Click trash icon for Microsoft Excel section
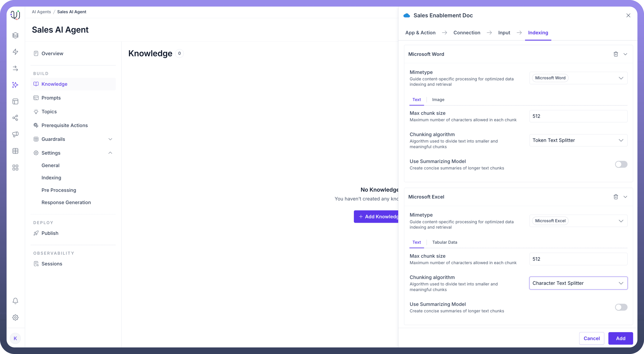 click(616, 197)
